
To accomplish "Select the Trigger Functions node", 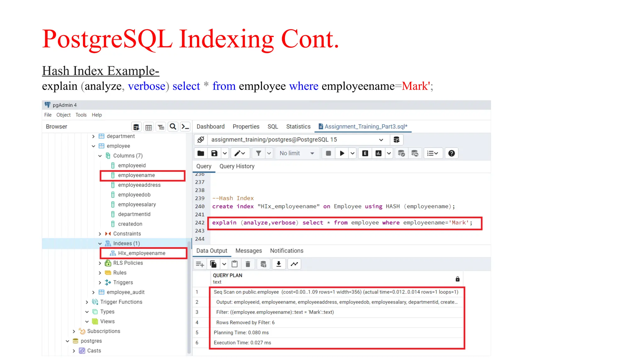I will point(121,302).
